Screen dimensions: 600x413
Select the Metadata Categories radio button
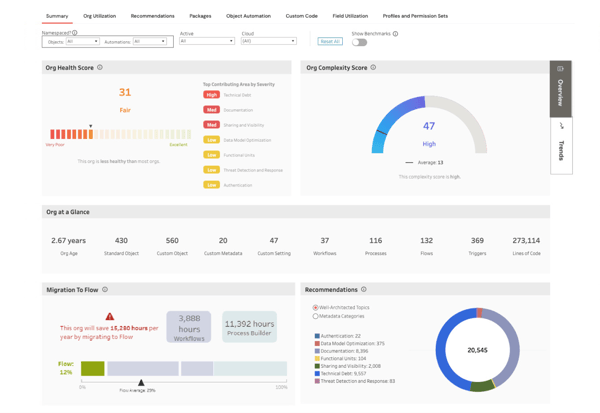point(316,316)
